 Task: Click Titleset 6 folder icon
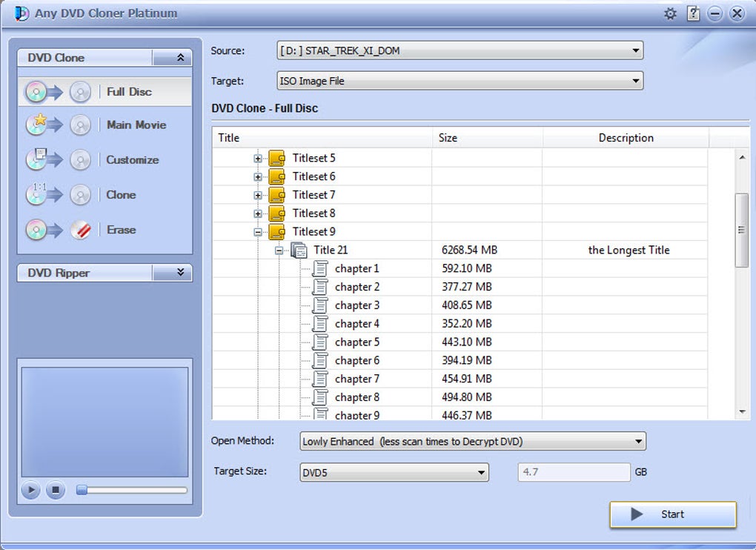pos(276,176)
